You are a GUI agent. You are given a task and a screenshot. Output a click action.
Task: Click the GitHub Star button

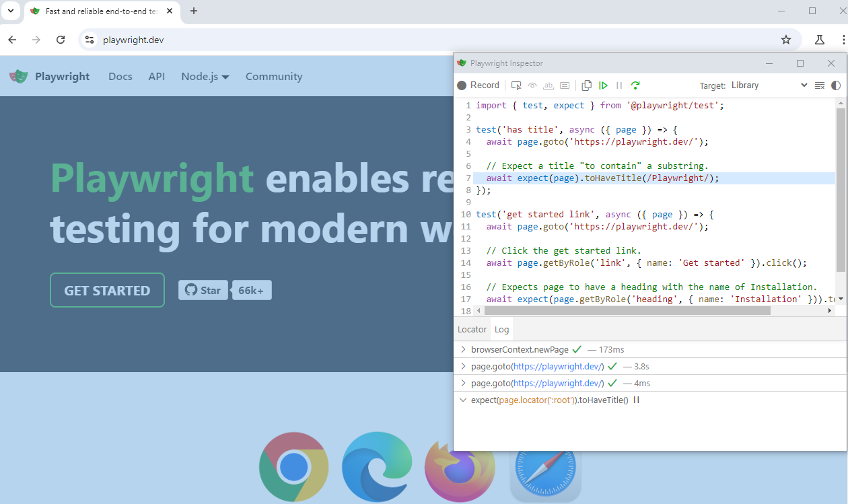coord(203,290)
